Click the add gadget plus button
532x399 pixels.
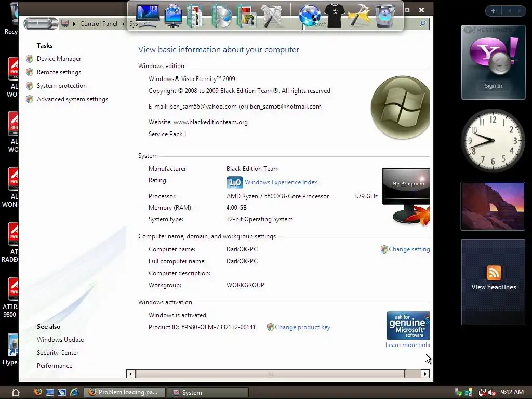pyautogui.click(x=493, y=11)
